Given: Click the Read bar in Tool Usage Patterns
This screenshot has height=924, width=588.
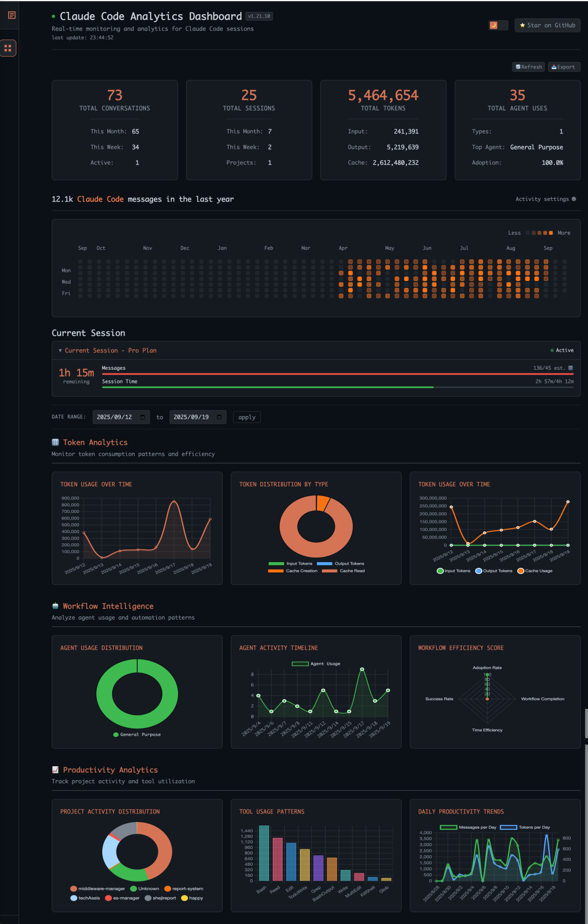Looking at the screenshot, I should click(278, 859).
